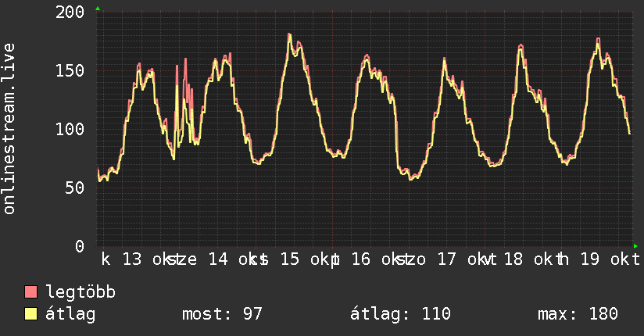Click the y-axis label 200

[70, 12]
